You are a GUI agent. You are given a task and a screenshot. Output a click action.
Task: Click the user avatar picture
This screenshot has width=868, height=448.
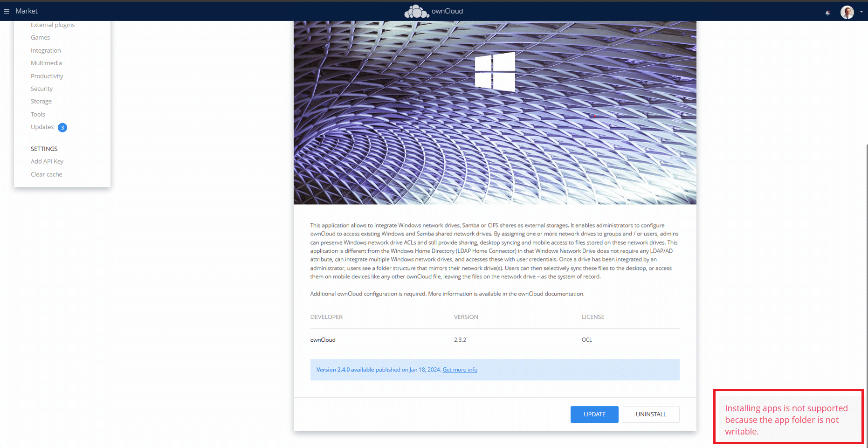pyautogui.click(x=847, y=12)
